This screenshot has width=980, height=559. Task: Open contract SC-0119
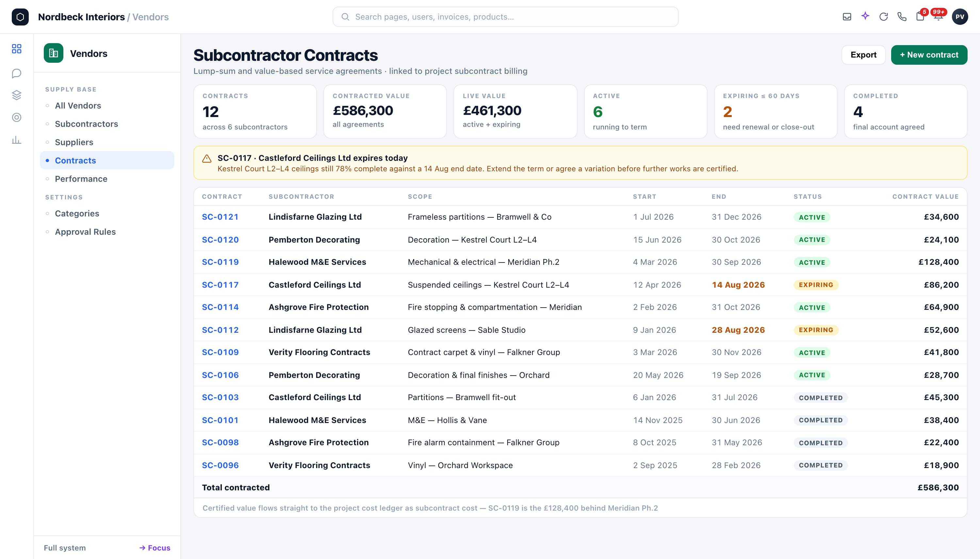pyautogui.click(x=220, y=262)
